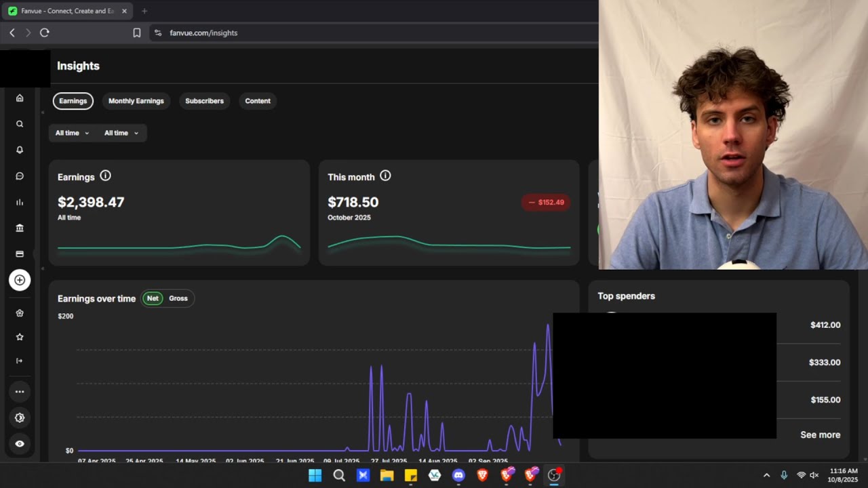
Task: Open the bank building icon in sidebar
Action: (20, 228)
